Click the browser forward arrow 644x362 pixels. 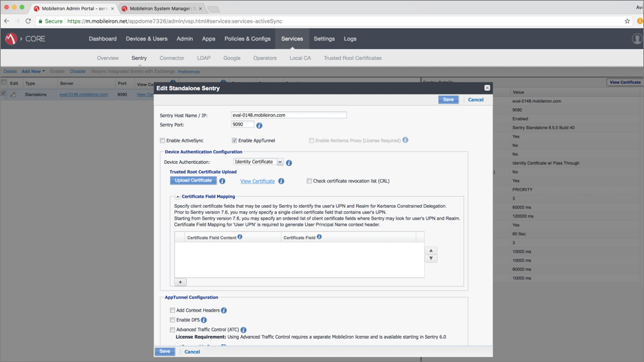(x=17, y=21)
